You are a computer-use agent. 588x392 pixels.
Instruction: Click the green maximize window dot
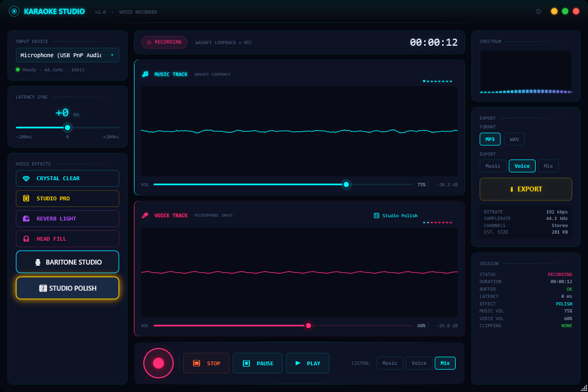[565, 11]
